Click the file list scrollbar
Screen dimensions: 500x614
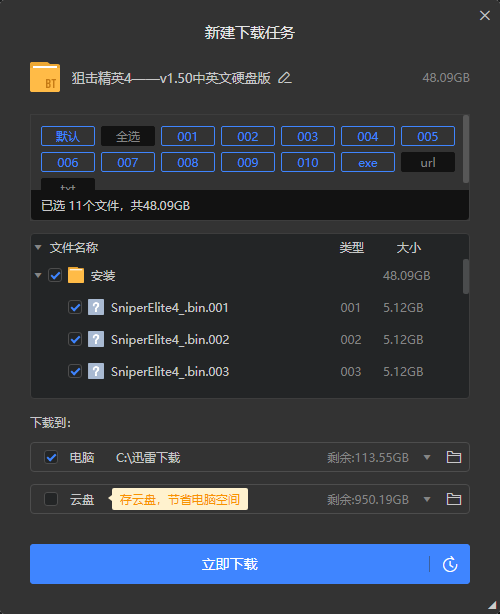click(466, 276)
